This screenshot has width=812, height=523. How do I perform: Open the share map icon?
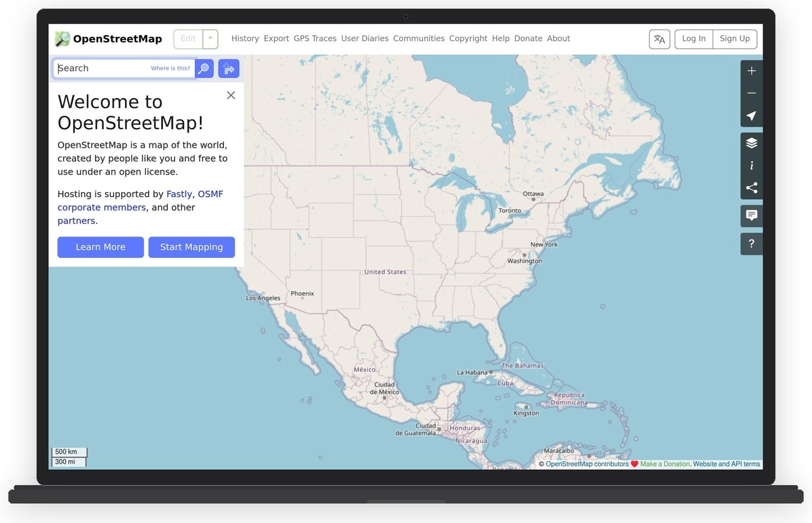tap(751, 187)
